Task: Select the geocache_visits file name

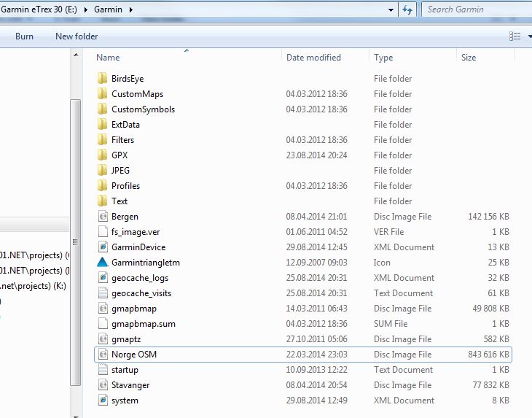Action: click(x=141, y=293)
